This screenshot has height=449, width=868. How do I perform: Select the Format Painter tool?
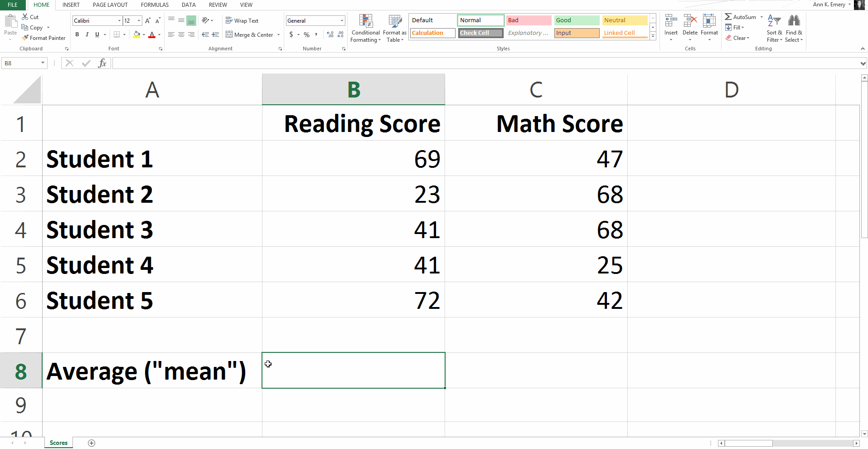(44, 38)
